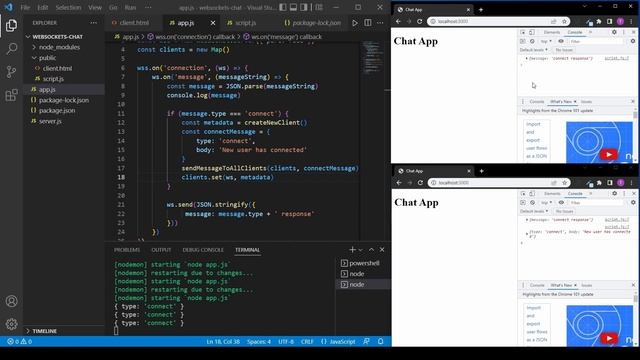Open DevTools settings gear in top browser

tap(614, 32)
